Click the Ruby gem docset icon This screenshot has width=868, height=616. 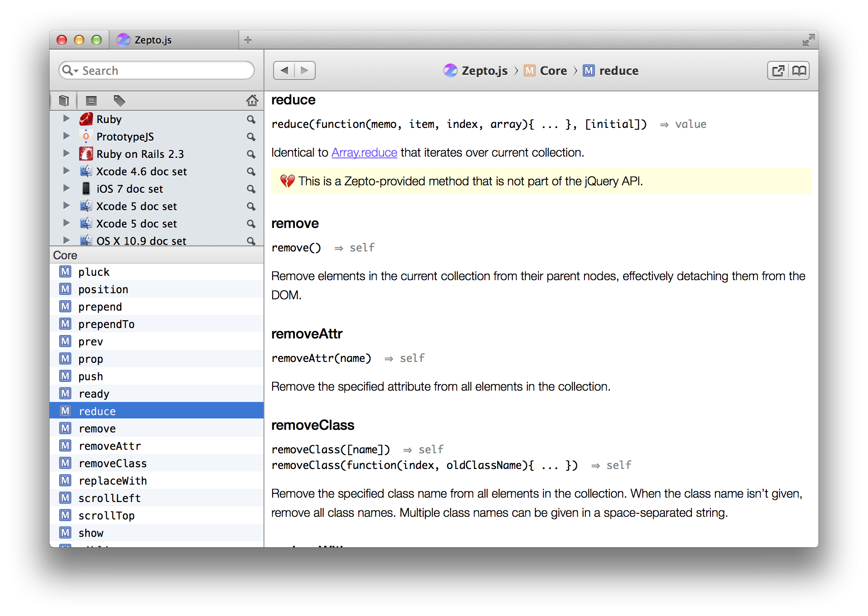[x=86, y=119]
